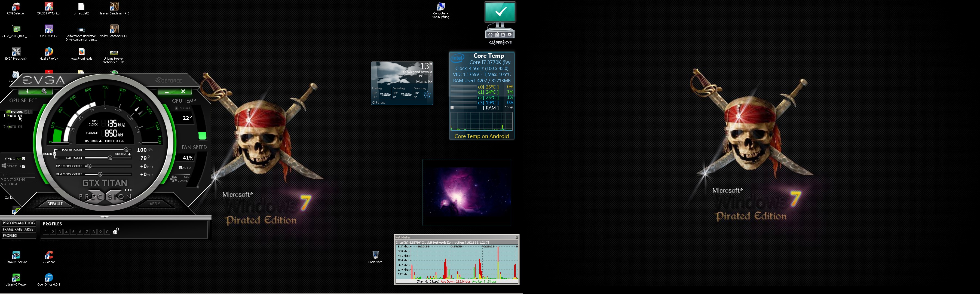The width and height of the screenshot is (980, 294).
Task: Open the VOLTAGE section in EVGA Precision
Action: [10, 184]
